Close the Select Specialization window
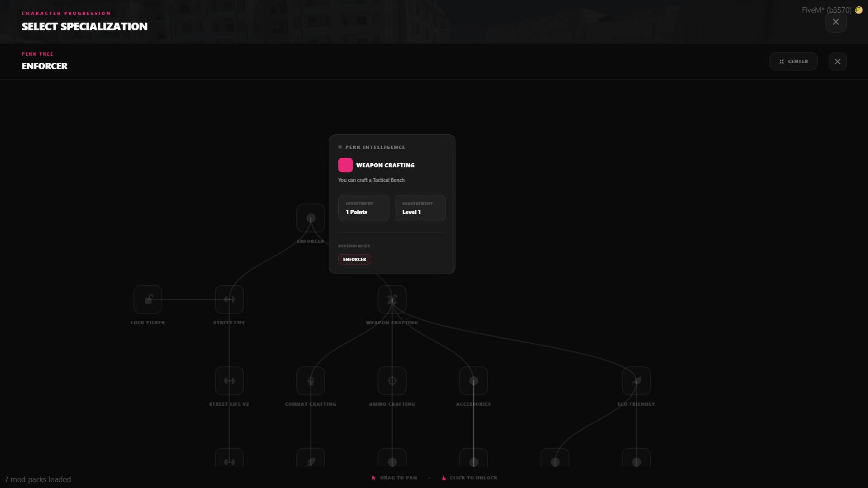868x488 pixels. (x=836, y=22)
